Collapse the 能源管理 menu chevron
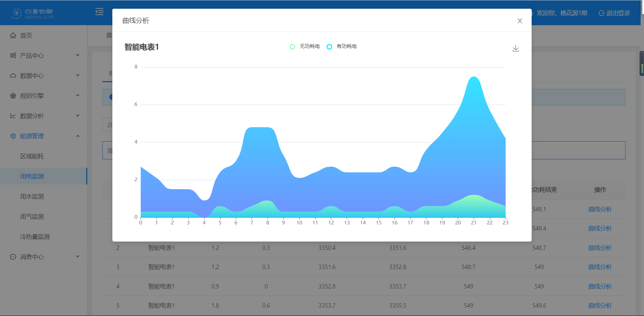Screen dimensions: 644x316 (x=78, y=136)
